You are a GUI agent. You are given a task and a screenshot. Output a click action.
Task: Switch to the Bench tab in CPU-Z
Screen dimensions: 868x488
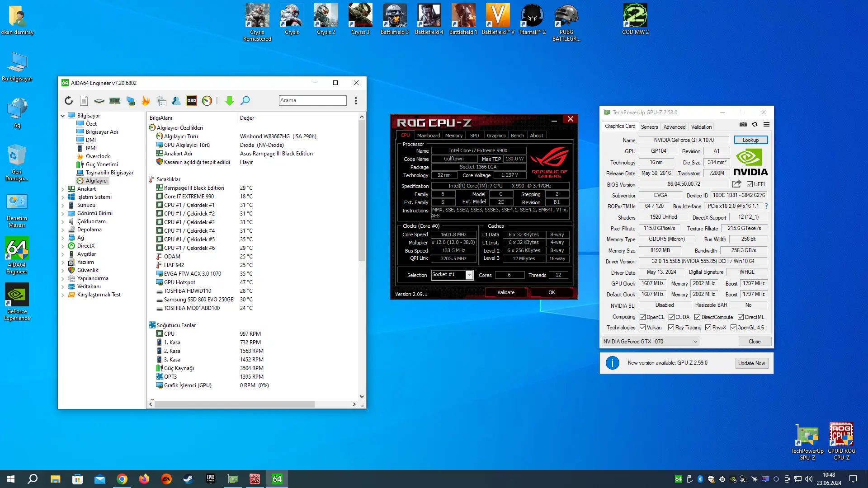(517, 136)
